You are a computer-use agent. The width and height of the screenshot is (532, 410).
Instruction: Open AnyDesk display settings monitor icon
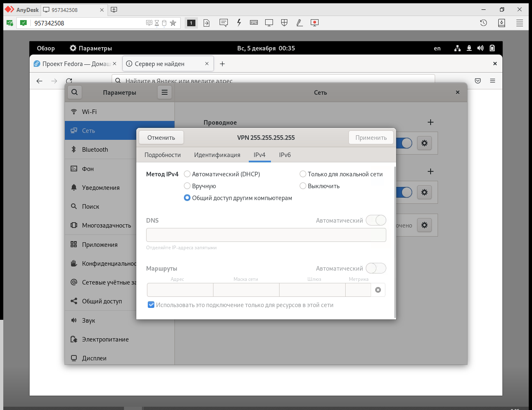(x=269, y=23)
